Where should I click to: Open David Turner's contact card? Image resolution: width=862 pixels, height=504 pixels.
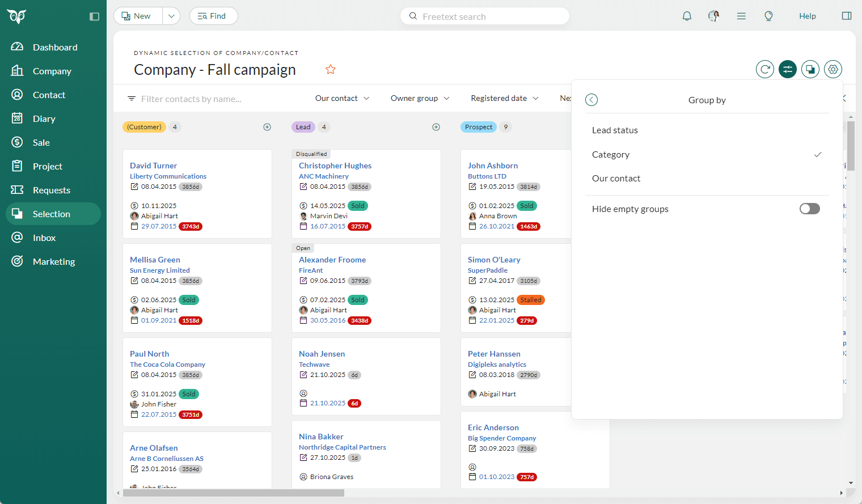pos(153,165)
